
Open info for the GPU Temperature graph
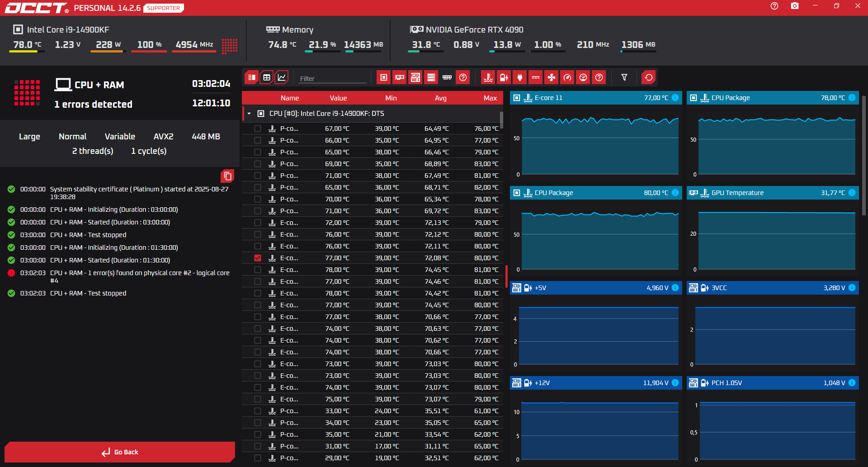852,193
